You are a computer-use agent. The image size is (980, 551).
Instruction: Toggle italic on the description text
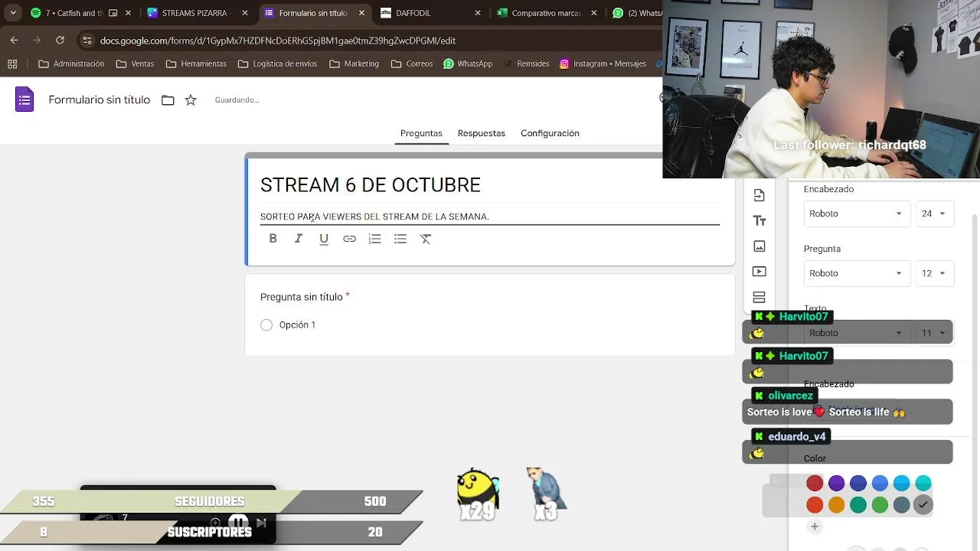299,239
